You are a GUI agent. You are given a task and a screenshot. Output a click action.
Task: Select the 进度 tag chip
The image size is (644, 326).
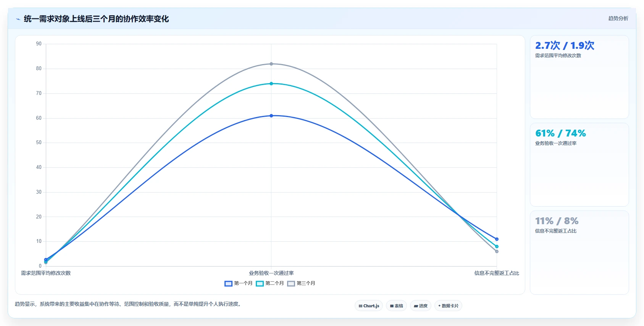point(421,306)
